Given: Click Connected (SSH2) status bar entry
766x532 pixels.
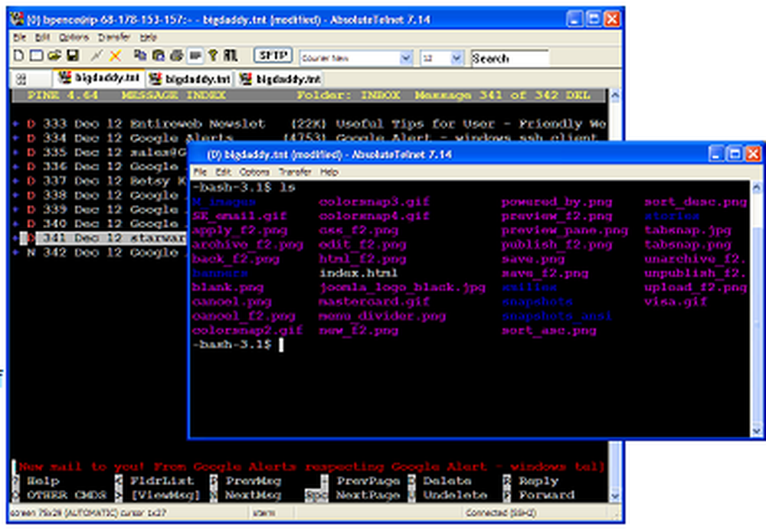Looking at the screenshot, I should [x=501, y=513].
